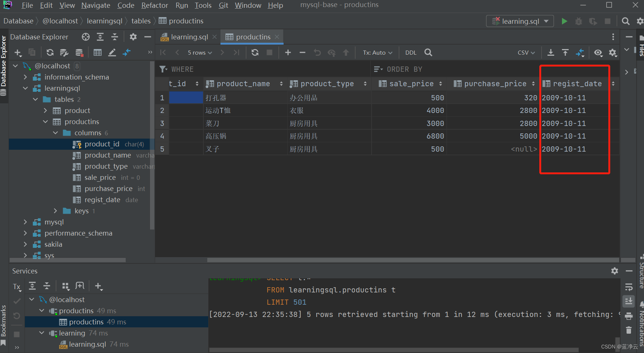
Task: Open Services panel settings gear
Action: click(614, 271)
